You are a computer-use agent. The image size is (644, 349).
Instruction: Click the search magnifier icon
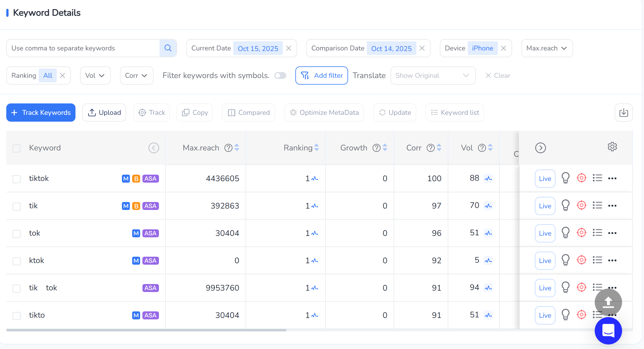(168, 48)
